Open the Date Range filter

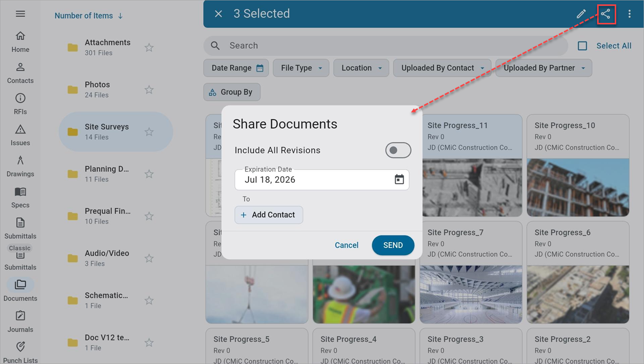tap(236, 68)
